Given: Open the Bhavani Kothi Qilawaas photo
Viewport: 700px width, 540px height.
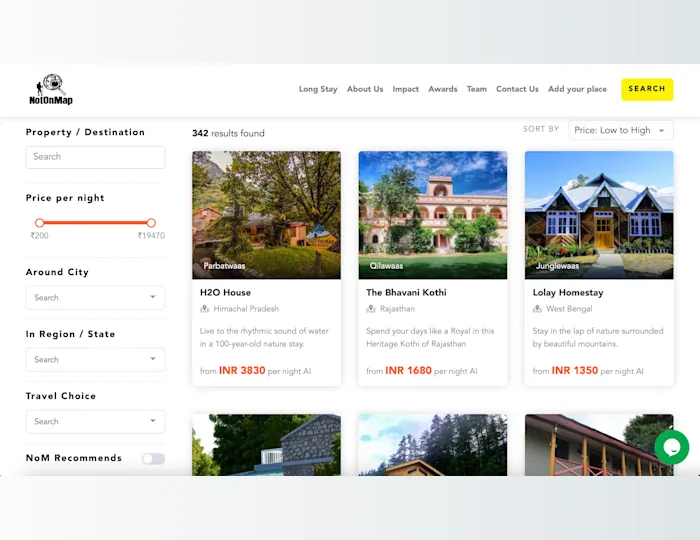Looking at the screenshot, I should tap(433, 215).
